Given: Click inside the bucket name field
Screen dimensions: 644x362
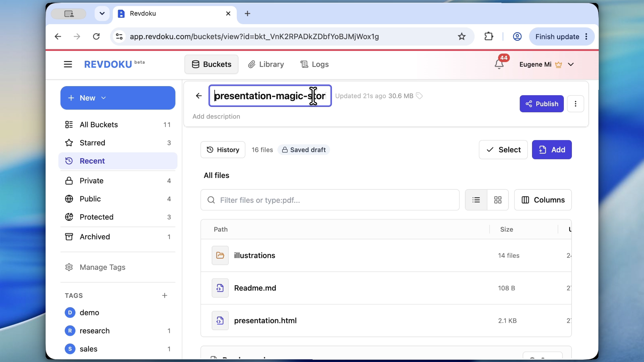Looking at the screenshot, I should click(x=270, y=96).
